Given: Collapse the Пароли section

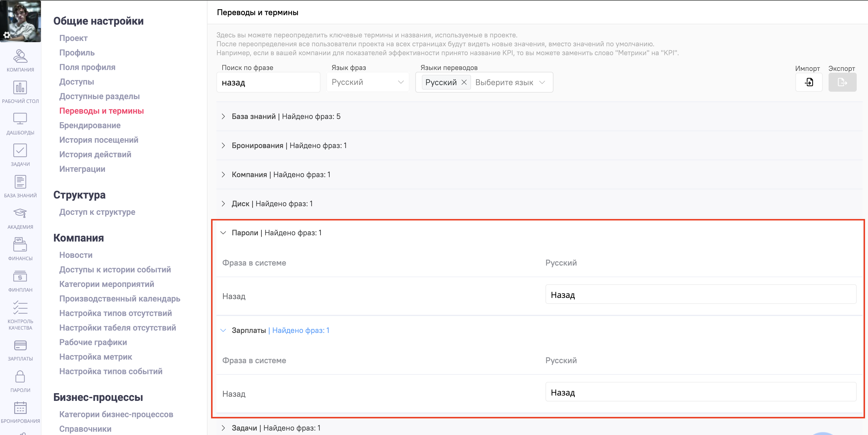Looking at the screenshot, I should click(x=223, y=233).
